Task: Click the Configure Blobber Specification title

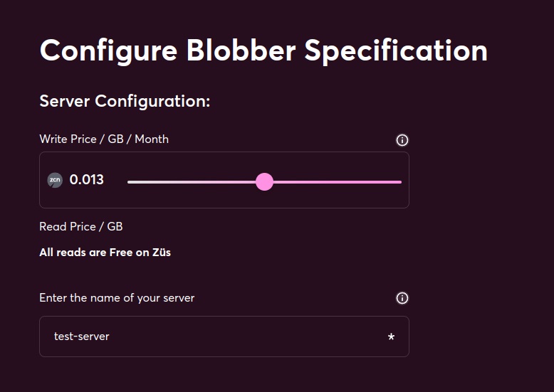Action: click(x=263, y=51)
